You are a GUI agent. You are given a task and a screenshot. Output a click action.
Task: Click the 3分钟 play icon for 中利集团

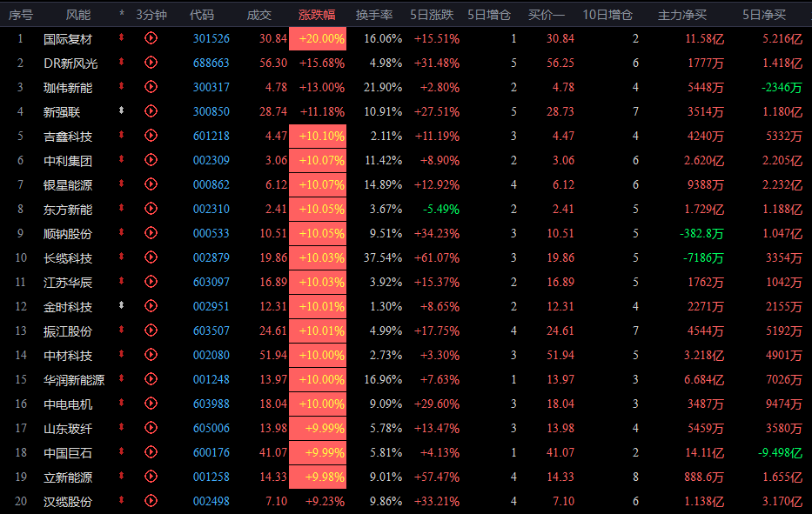[151, 159]
